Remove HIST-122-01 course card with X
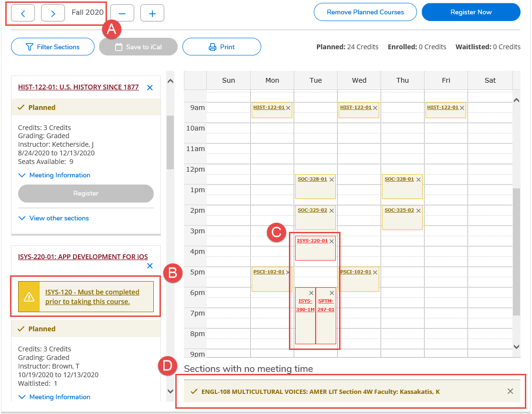 149,87
